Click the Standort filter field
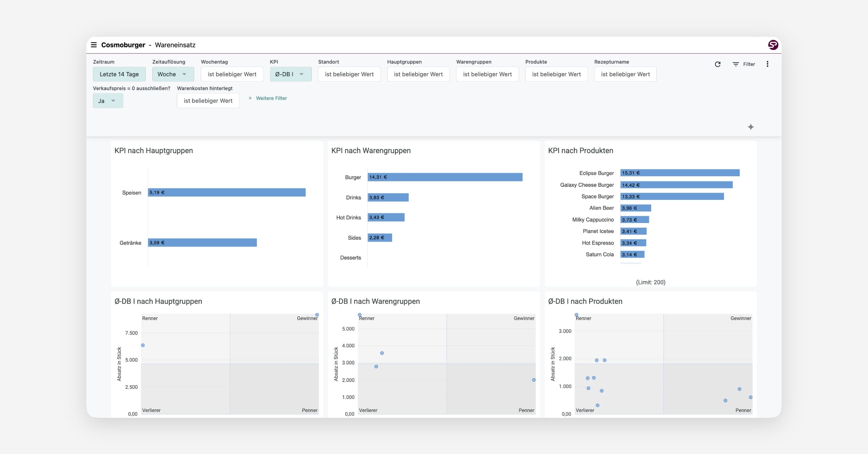 349,74
